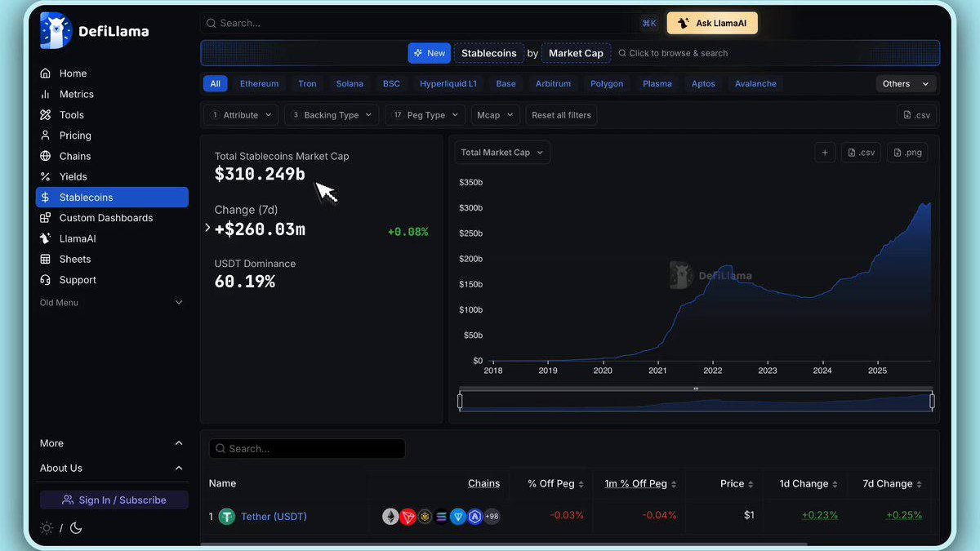The width and height of the screenshot is (980, 551).
Task: Open the Backing Type dropdown
Action: (x=332, y=115)
